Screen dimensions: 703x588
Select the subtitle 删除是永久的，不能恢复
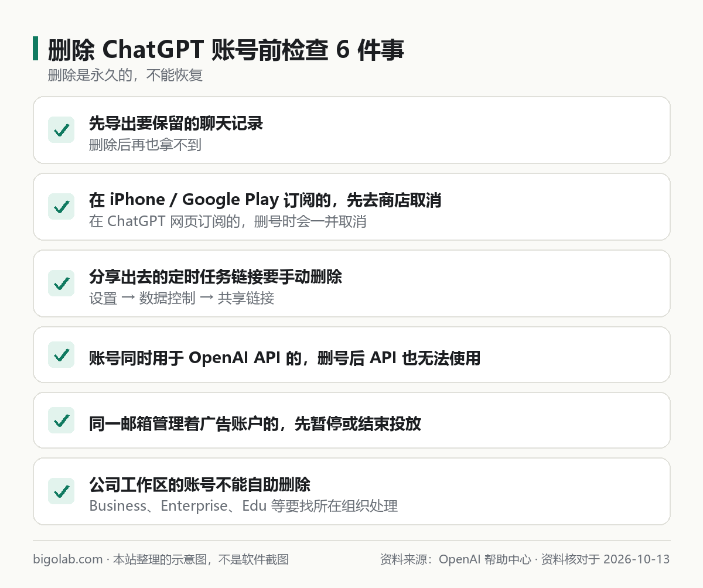125,76
